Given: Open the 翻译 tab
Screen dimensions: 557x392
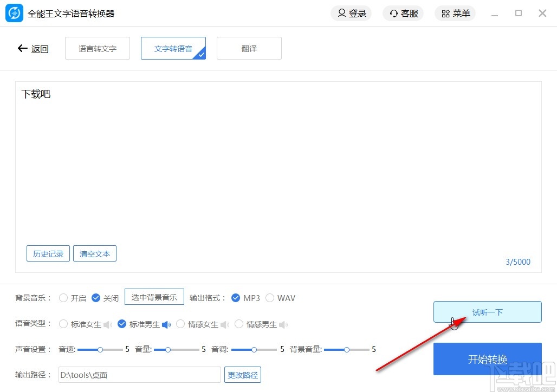Looking at the screenshot, I should point(249,48).
